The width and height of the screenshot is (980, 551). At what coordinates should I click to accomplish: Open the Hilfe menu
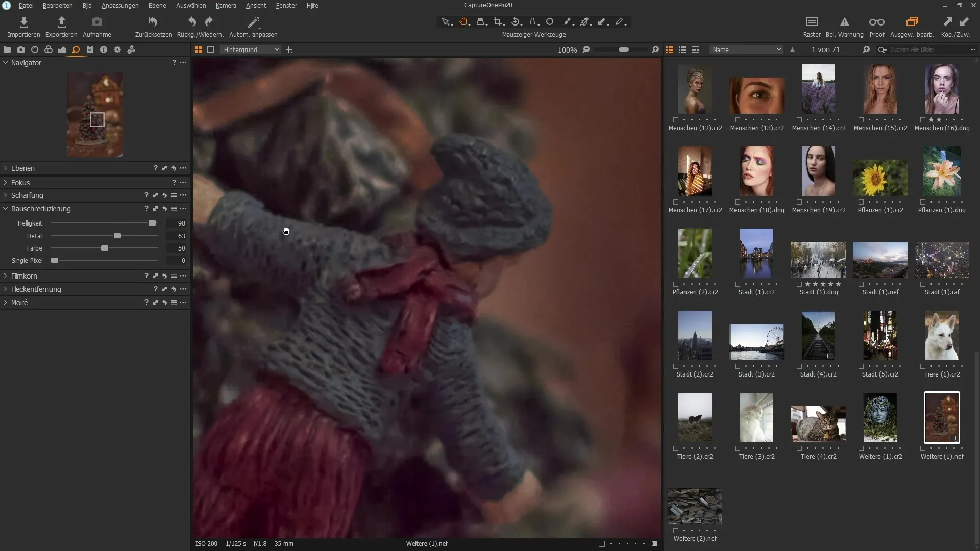[312, 5]
